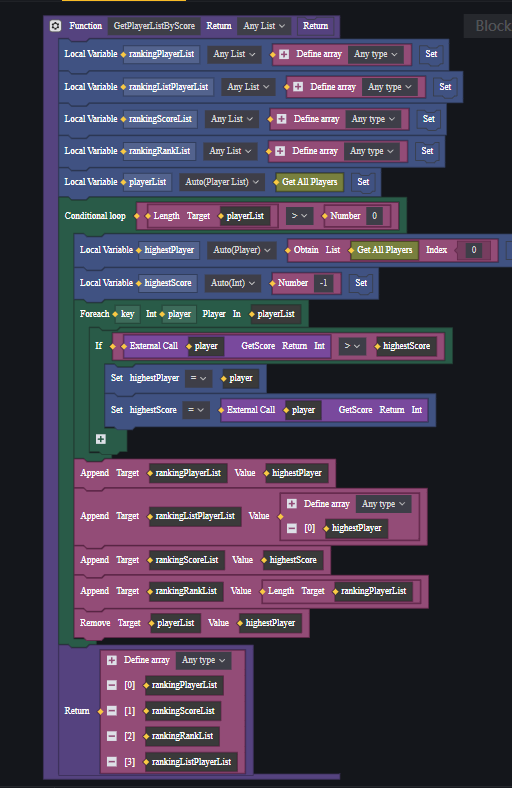Click plus icon on rankingRankList Define array
Viewport: 512px width, 788px height.
tap(280, 151)
